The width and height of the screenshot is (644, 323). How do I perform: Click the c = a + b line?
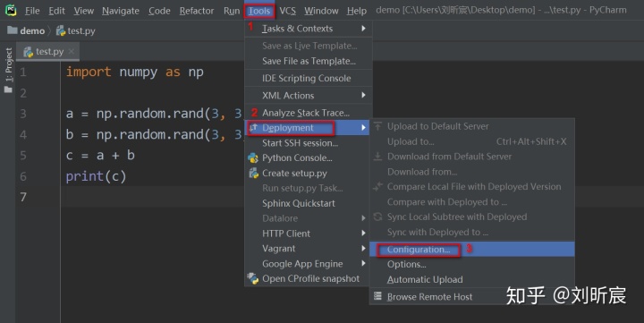pyautogui.click(x=100, y=156)
